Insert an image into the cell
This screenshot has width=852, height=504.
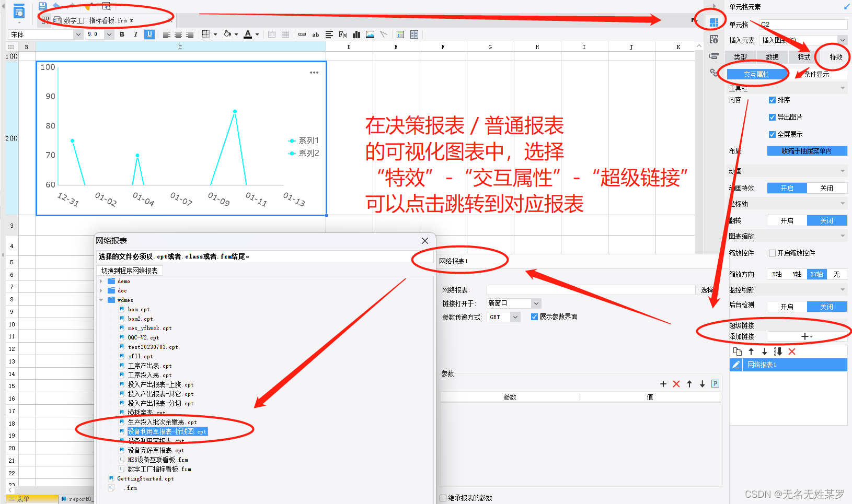[370, 34]
